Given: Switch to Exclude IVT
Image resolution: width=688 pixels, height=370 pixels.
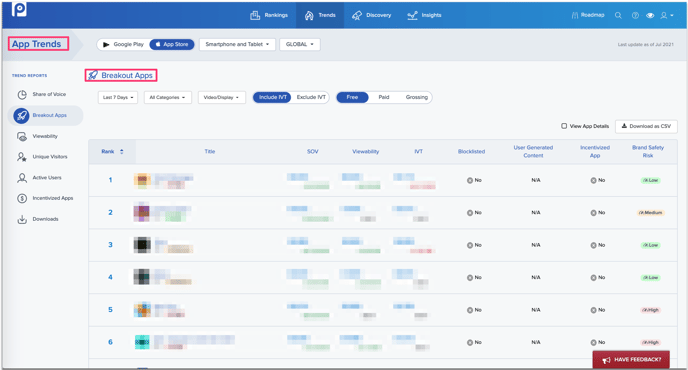Looking at the screenshot, I should [x=311, y=97].
